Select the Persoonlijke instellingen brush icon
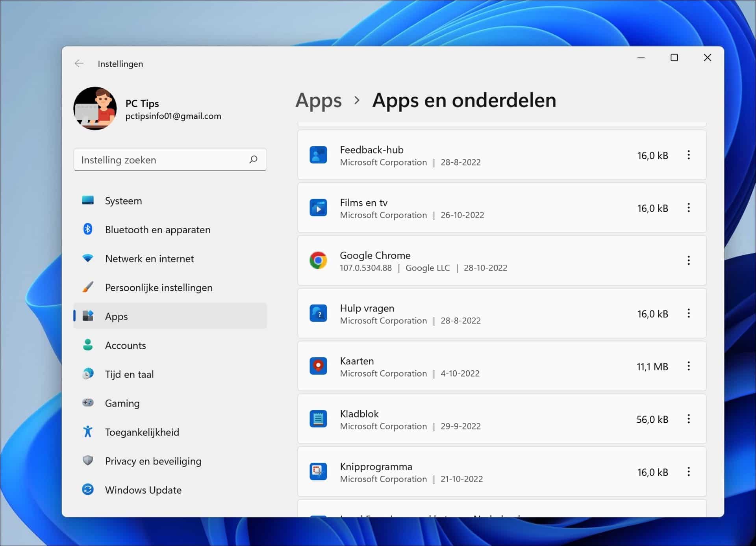 [87, 287]
